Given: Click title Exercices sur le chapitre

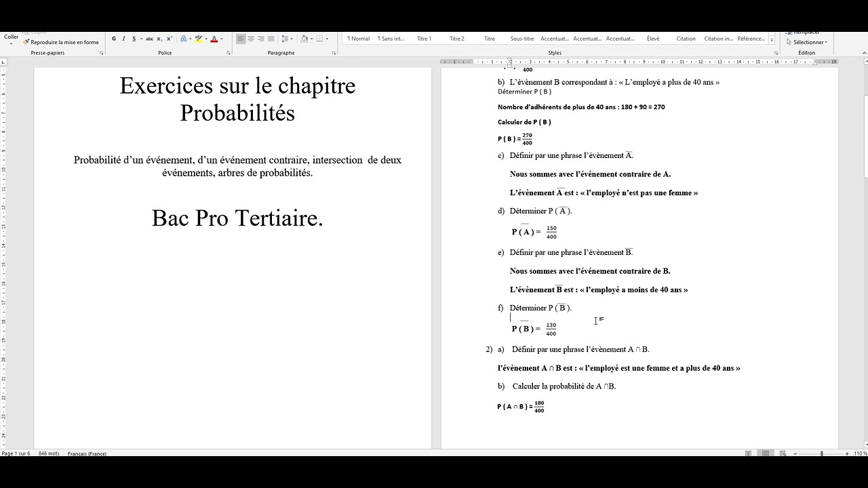Looking at the screenshot, I should tap(237, 86).
